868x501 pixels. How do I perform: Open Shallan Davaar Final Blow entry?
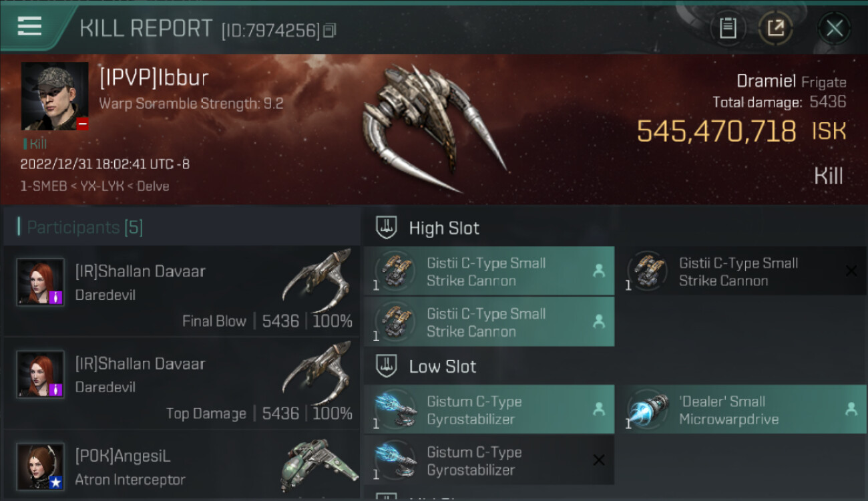182,291
